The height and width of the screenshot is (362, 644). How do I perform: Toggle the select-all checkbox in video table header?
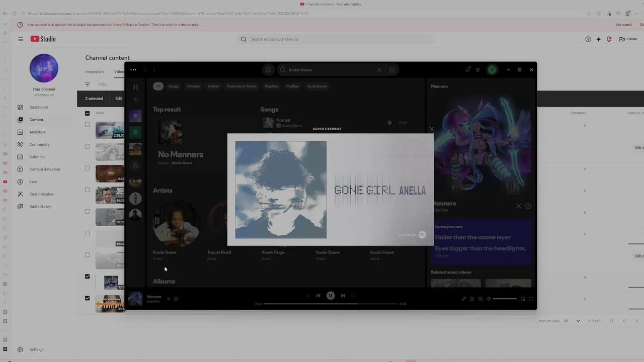(x=87, y=113)
